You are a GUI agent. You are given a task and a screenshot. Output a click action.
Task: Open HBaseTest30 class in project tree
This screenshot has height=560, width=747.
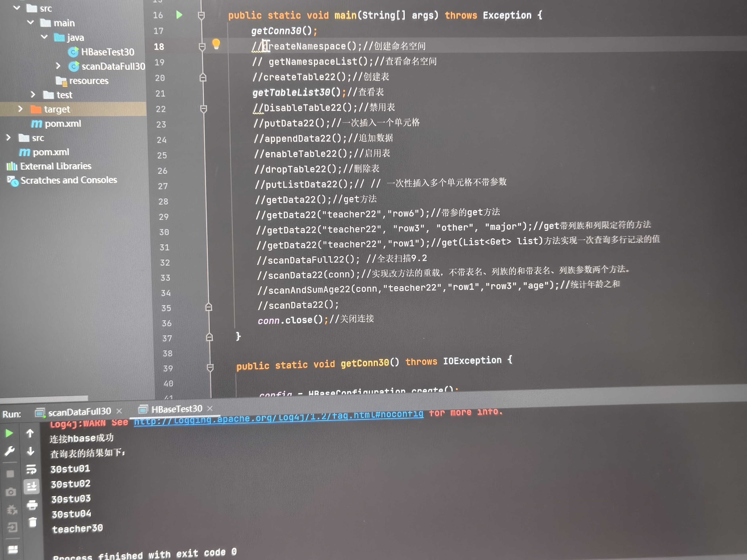click(107, 52)
